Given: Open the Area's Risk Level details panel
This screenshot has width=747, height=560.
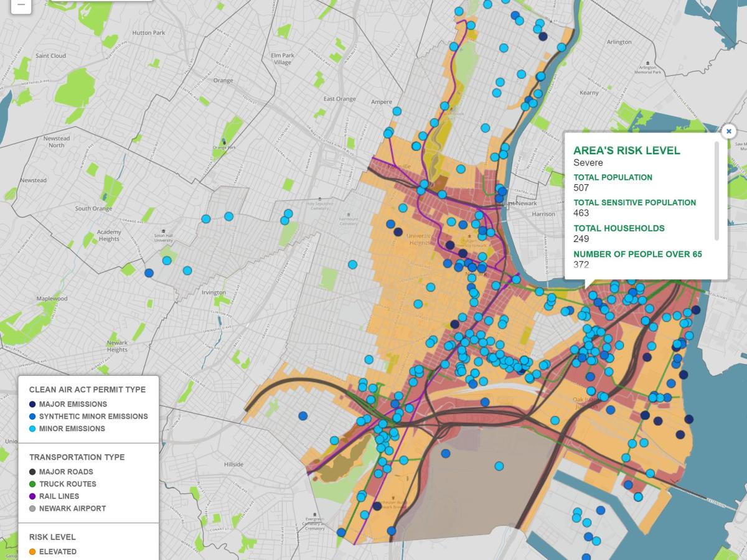Looking at the screenshot, I should point(626,151).
